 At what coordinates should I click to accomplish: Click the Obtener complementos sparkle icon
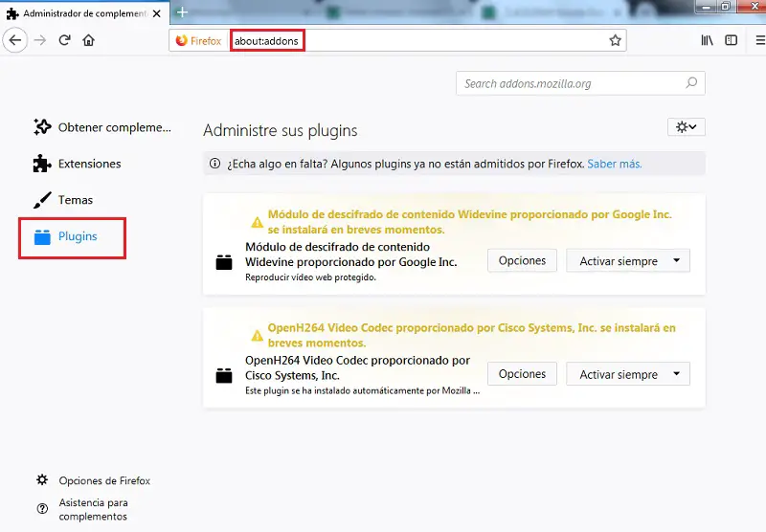[42, 127]
